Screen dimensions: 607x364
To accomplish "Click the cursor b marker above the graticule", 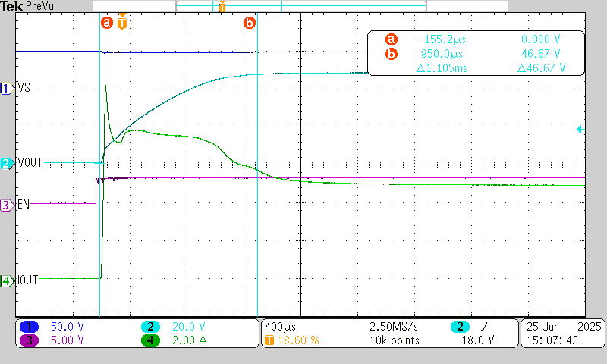I will pyautogui.click(x=249, y=23).
